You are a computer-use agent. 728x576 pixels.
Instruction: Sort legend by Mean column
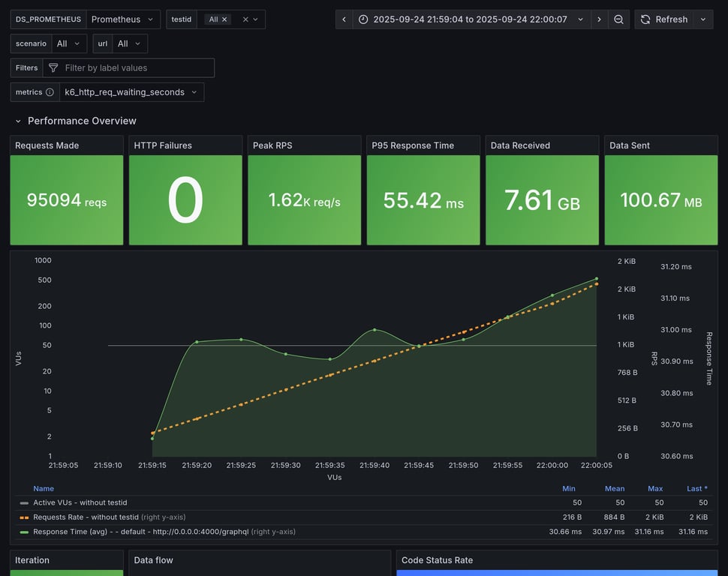tap(614, 488)
